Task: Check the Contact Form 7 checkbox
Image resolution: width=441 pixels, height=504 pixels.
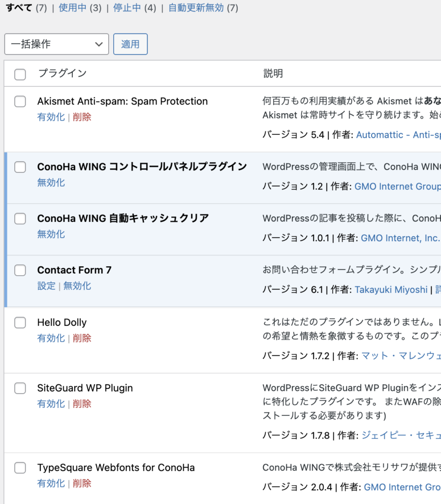Action: (20, 270)
